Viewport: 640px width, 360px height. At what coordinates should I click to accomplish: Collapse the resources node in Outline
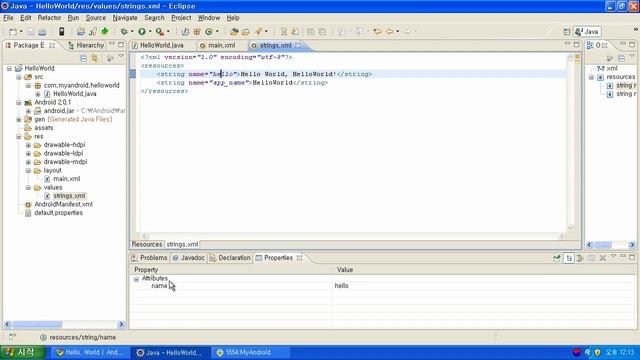point(591,77)
